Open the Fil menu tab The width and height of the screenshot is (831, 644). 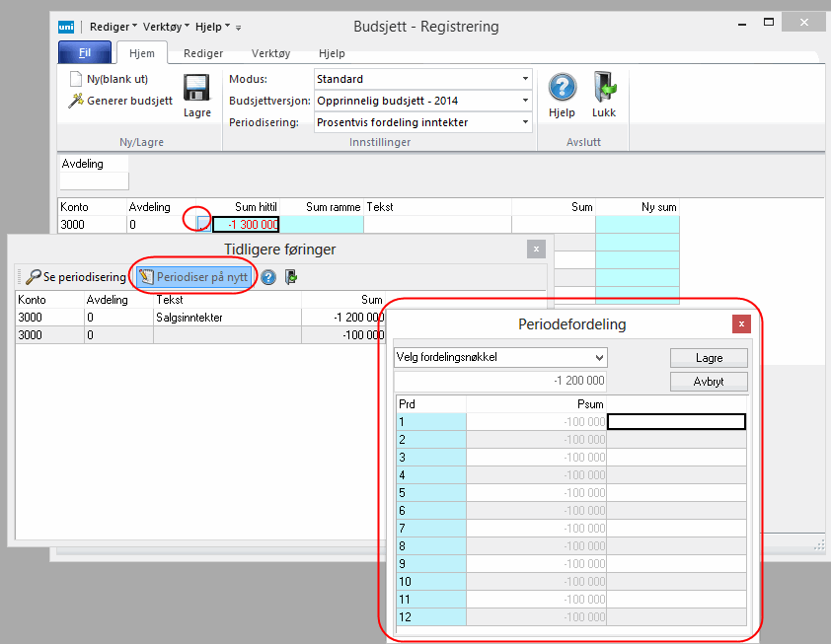84,53
